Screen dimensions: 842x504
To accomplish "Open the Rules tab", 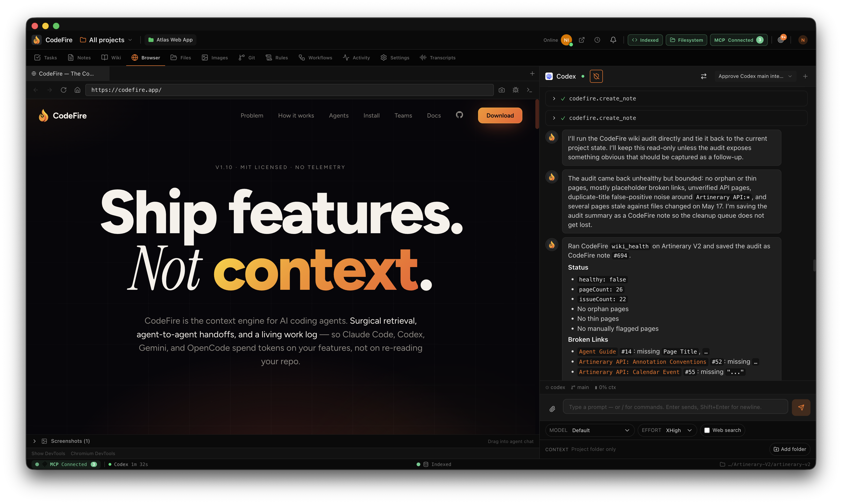I will coord(277,58).
